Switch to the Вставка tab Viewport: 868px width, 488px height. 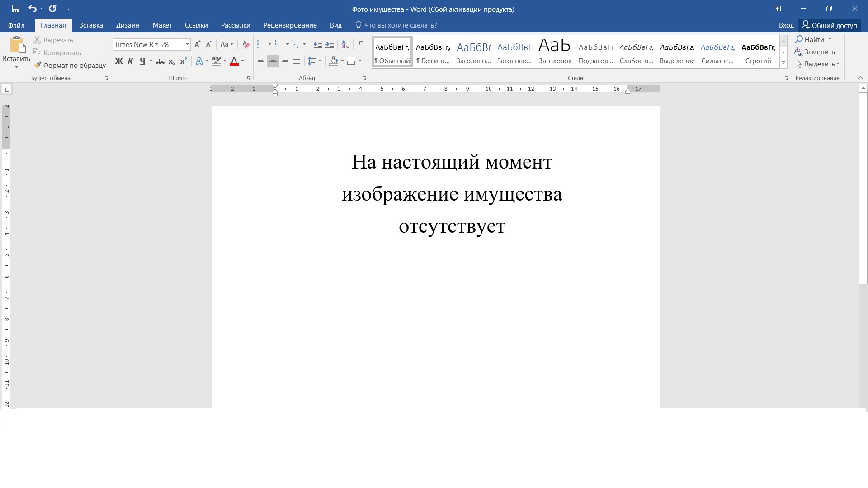pos(91,25)
